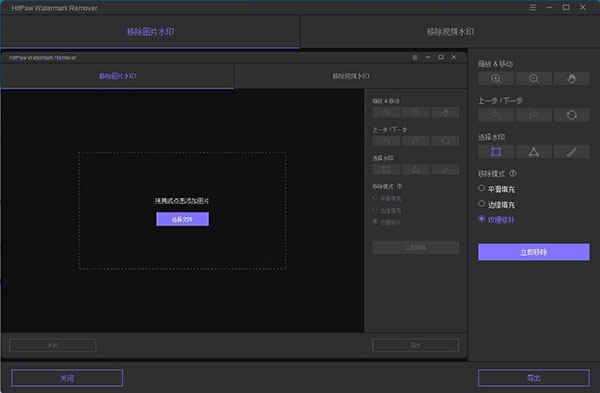Screen dimensions: 600x393
Task: Undo with the 上一步 arrow icon
Action: point(496,115)
